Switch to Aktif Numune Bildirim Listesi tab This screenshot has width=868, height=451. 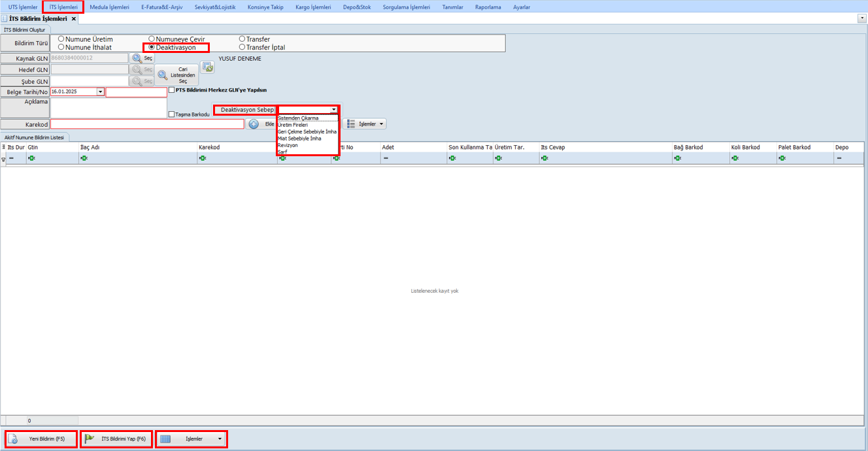point(34,137)
